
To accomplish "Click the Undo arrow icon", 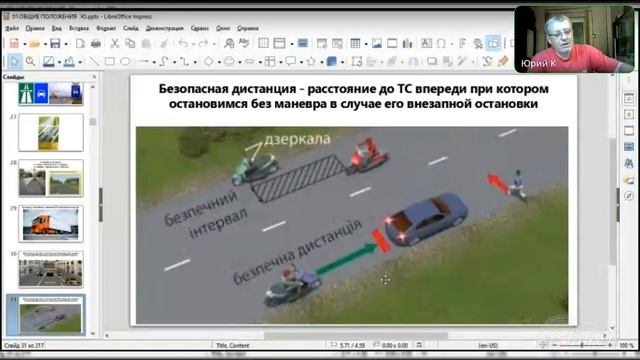I will 183,43.
